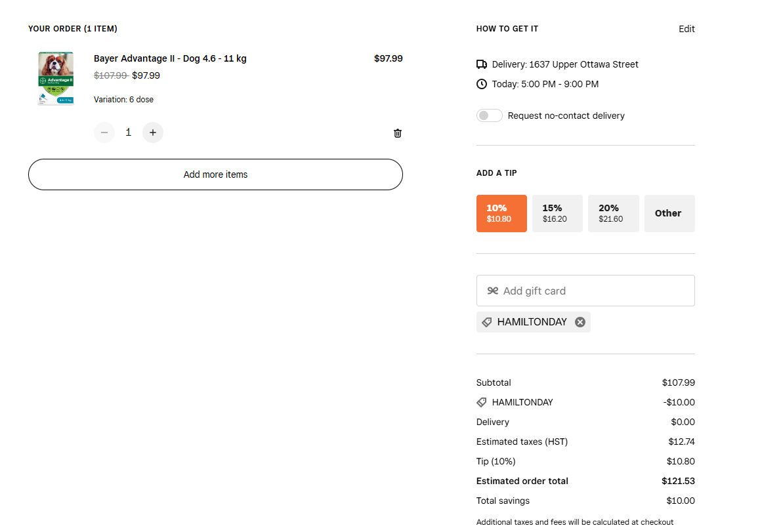Select the 15% tip option
The height and width of the screenshot is (532, 781).
[x=557, y=213]
